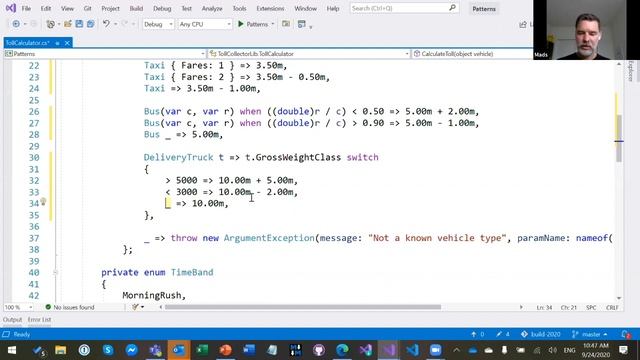The image size is (640, 360).
Task: Open the Patterns project scope dropdown
Action: [x=105, y=54]
